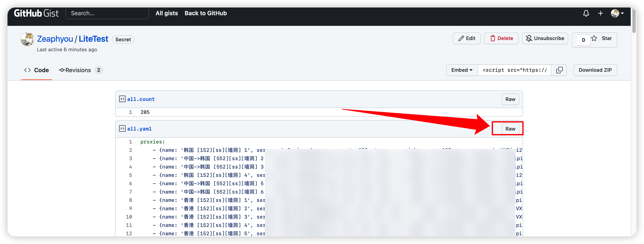View Raw of all.yaml file
This screenshot has width=644, height=244.
point(510,129)
